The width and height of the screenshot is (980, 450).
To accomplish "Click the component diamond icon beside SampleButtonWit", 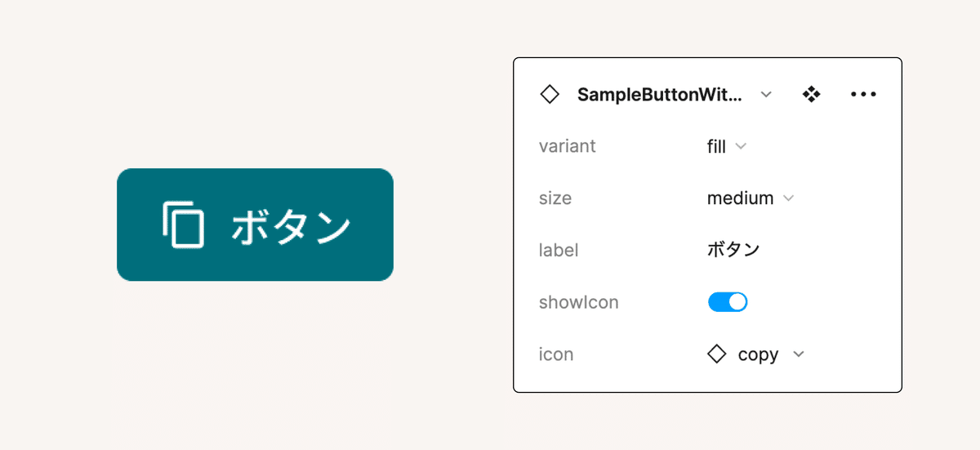I will (x=550, y=95).
